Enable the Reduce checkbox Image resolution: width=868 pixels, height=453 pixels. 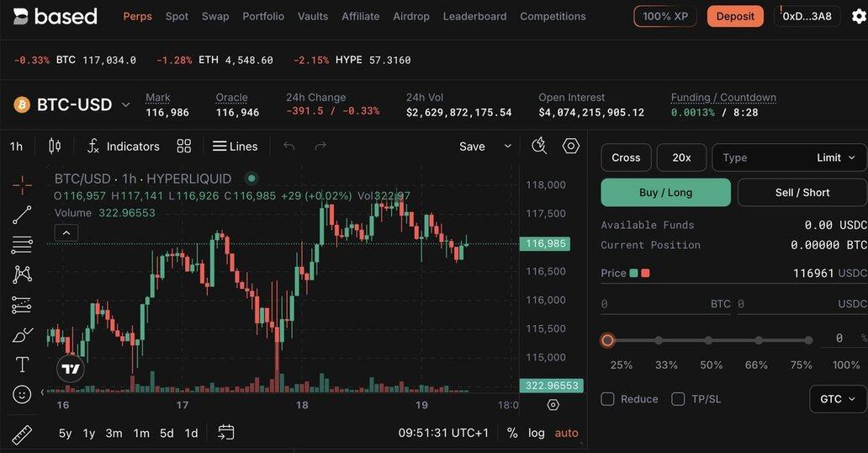coord(607,399)
